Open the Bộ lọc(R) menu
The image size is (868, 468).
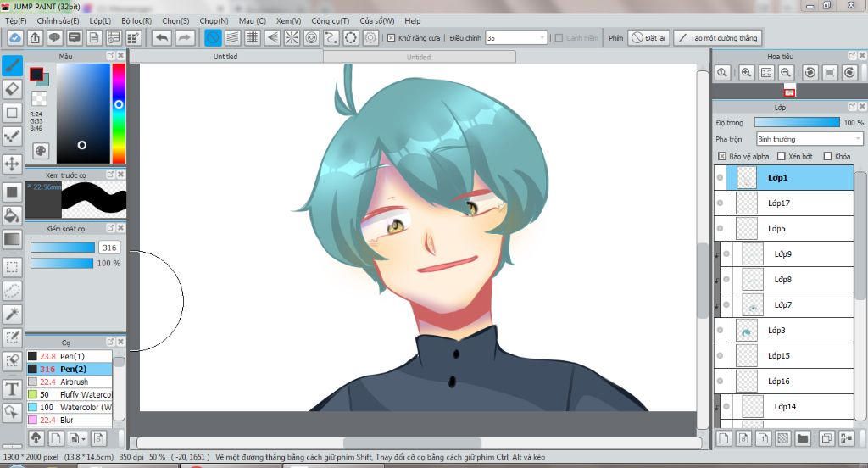[136, 20]
